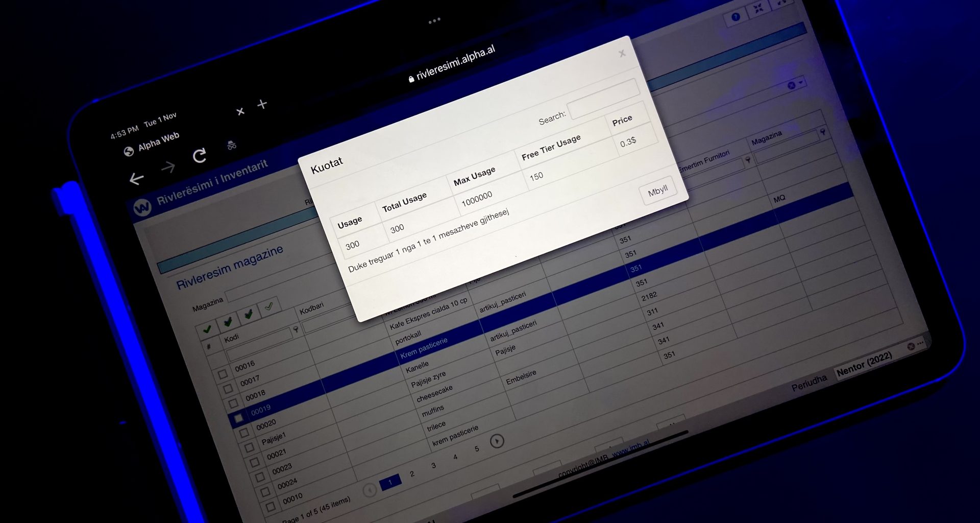This screenshot has height=523, width=980.
Task: Check the box for row 00024
Action: click(265, 492)
